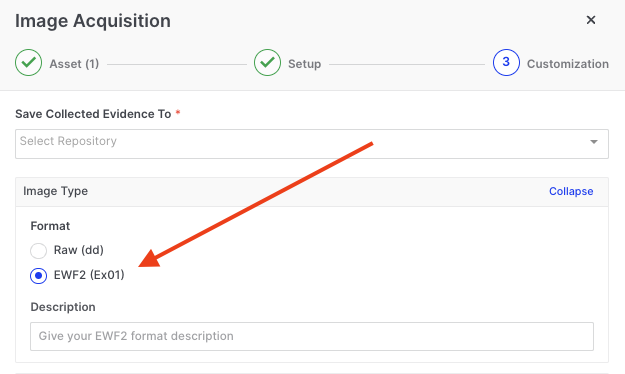Go to the Asset (1) step

(x=74, y=64)
